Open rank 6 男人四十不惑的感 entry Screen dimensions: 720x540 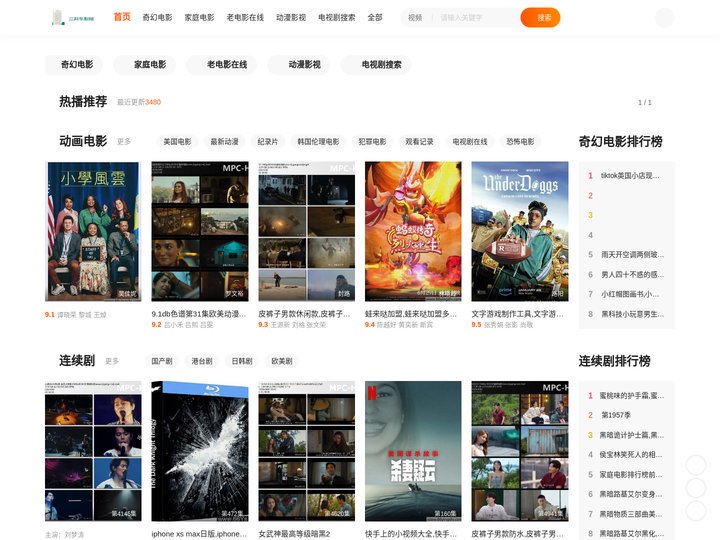626,275
